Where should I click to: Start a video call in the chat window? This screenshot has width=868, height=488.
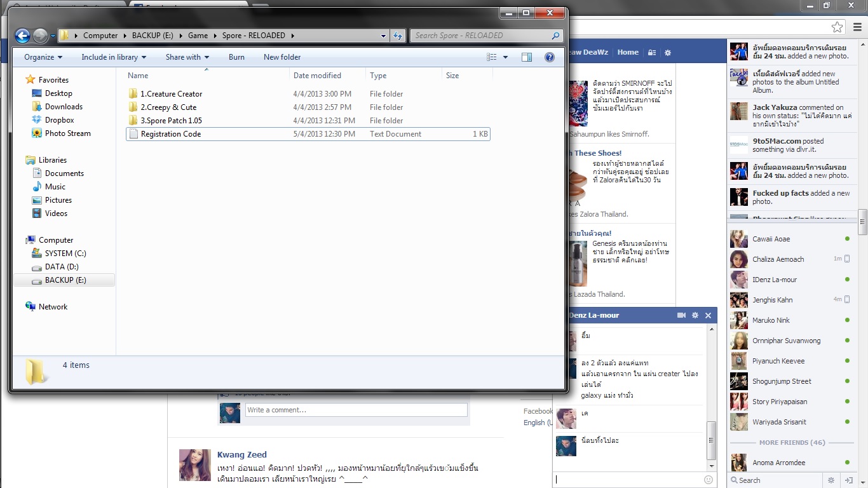point(682,315)
